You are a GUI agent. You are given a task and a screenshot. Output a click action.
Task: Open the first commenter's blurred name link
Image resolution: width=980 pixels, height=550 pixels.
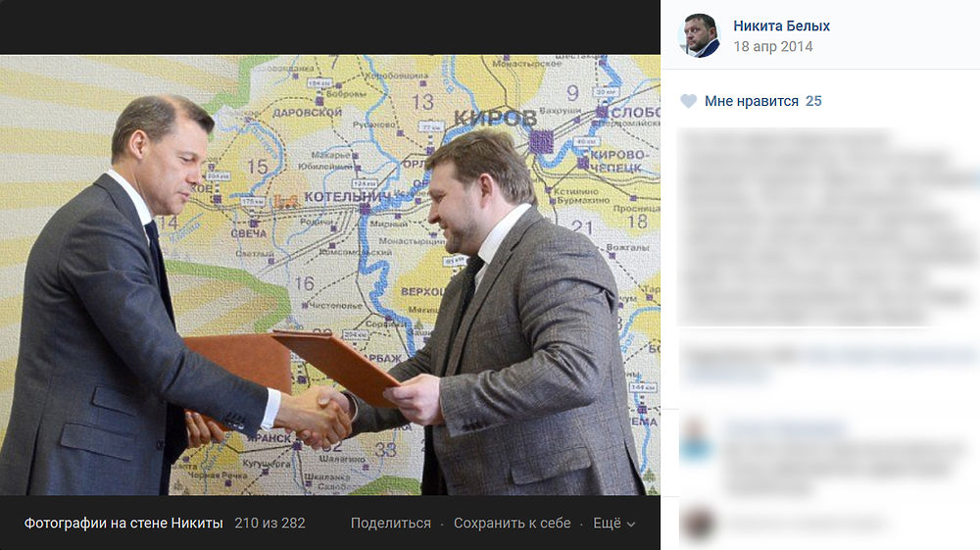click(x=786, y=428)
